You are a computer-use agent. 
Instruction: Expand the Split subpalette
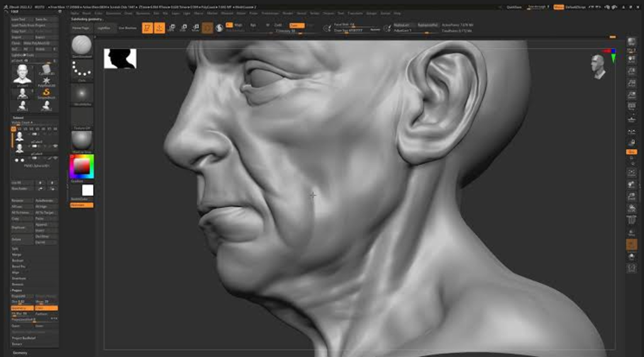click(15, 249)
